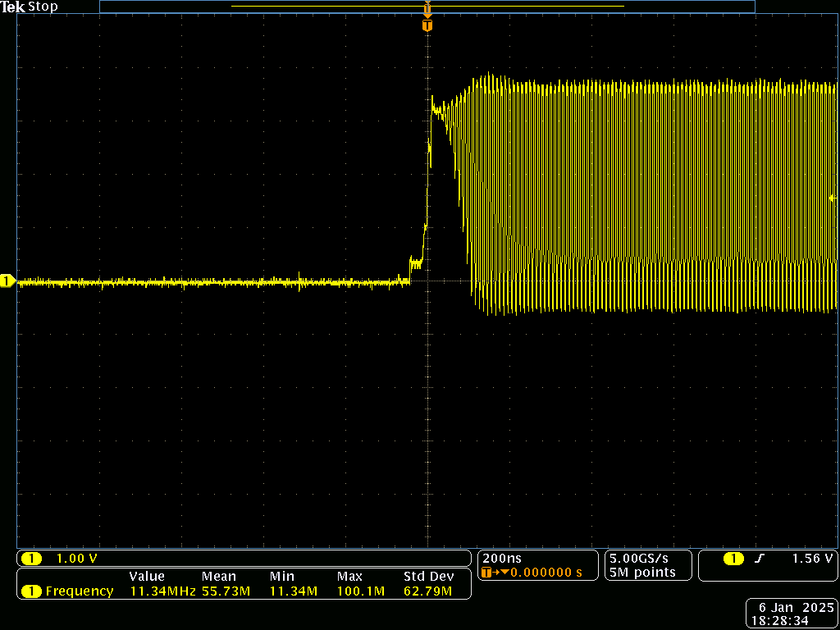Screen dimensions: 840x630
Task: Click the channel 1 badge beside Frequency
Action: (x=31, y=591)
